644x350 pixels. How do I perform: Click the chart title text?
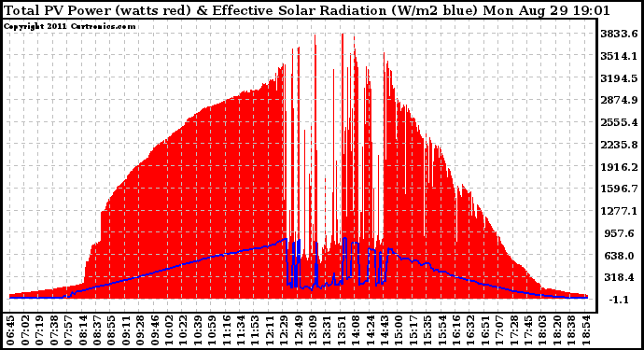[307, 10]
